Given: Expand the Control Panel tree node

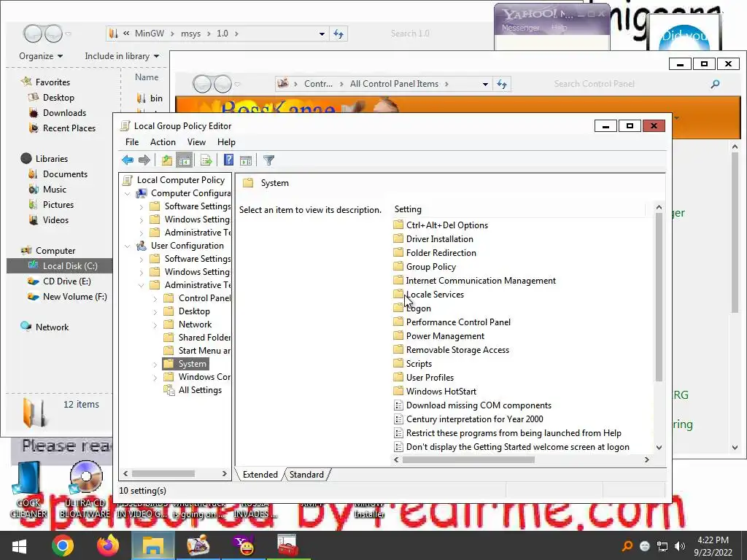Looking at the screenshot, I should (x=155, y=298).
